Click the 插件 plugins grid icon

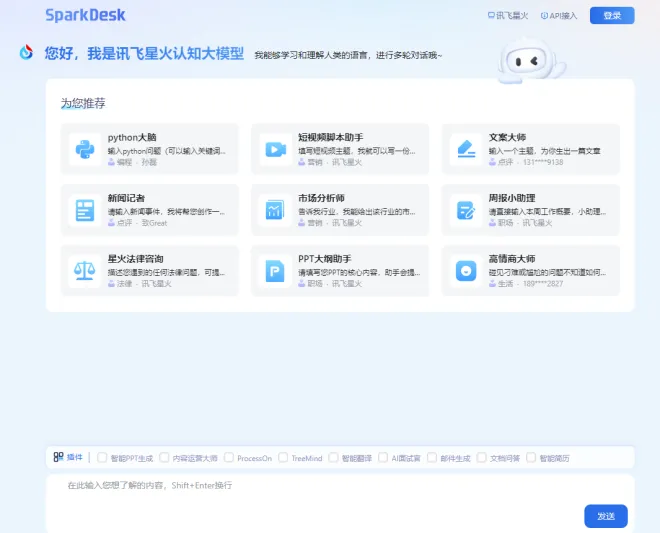point(58,457)
